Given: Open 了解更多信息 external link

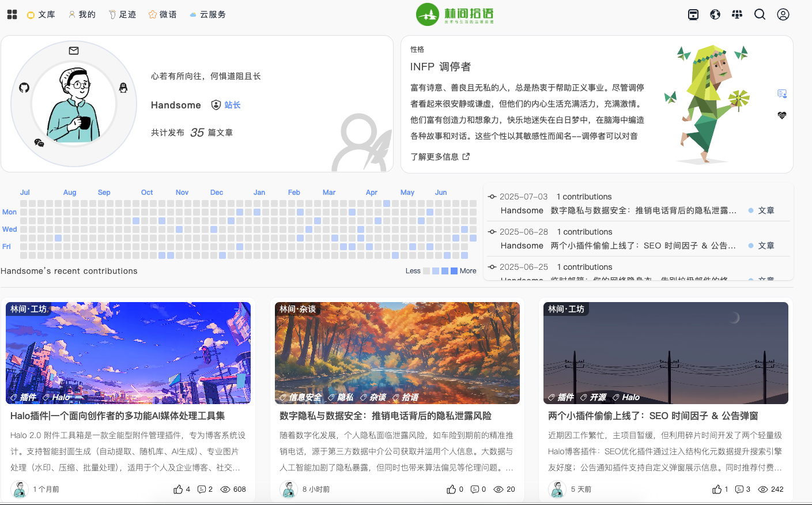Looking at the screenshot, I should pyautogui.click(x=440, y=157).
